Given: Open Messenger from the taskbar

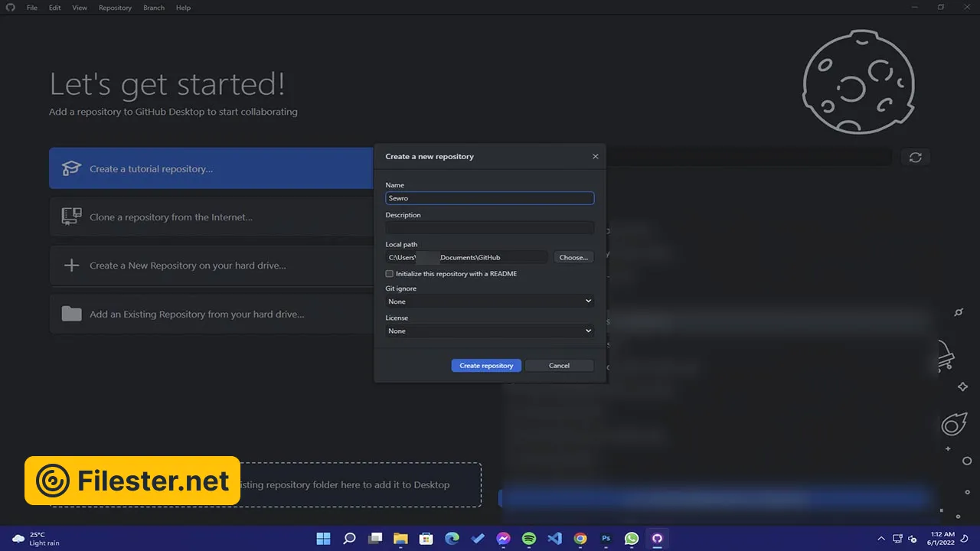Looking at the screenshot, I should click(x=503, y=538).
